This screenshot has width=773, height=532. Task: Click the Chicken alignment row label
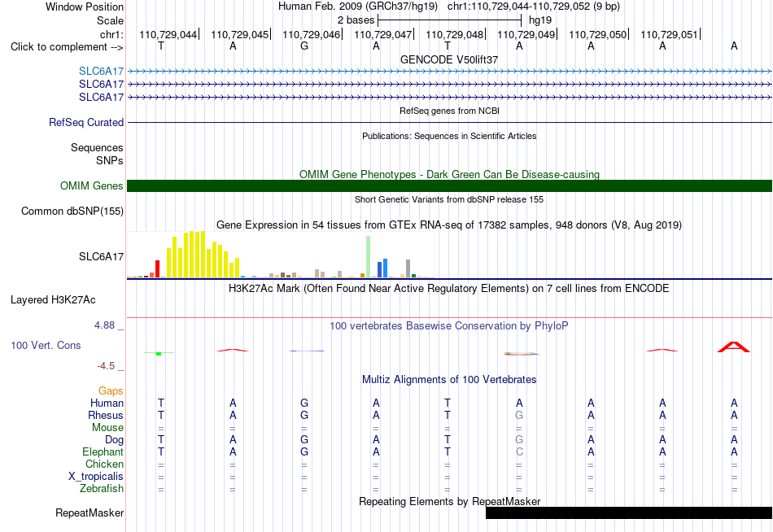[104, 464]
